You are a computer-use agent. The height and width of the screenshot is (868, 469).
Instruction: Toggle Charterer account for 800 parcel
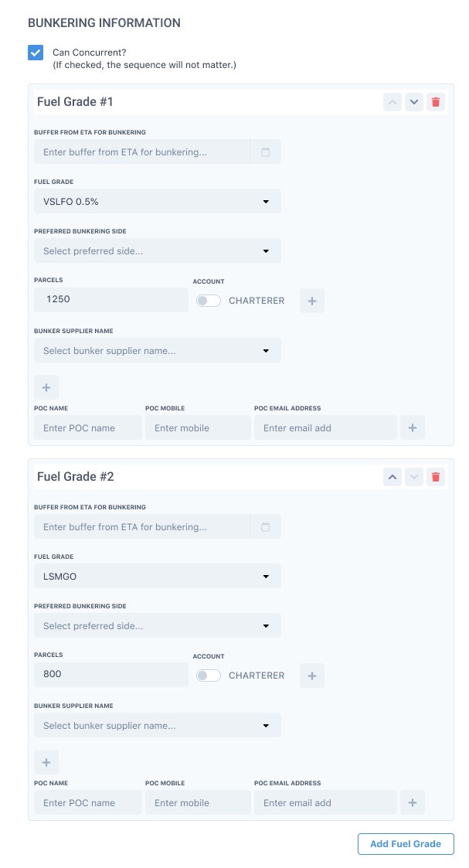click(x=209, y=676)
